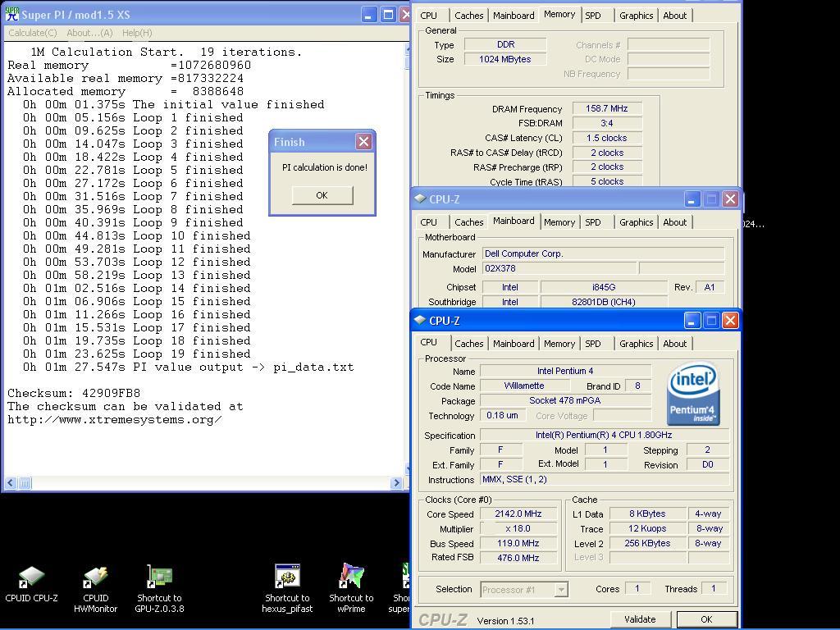The height and width of the screenshot is (630, 840).
Task: Click the right arrow of Super PI horizontal scrollbar
Action: coord(396,482)
